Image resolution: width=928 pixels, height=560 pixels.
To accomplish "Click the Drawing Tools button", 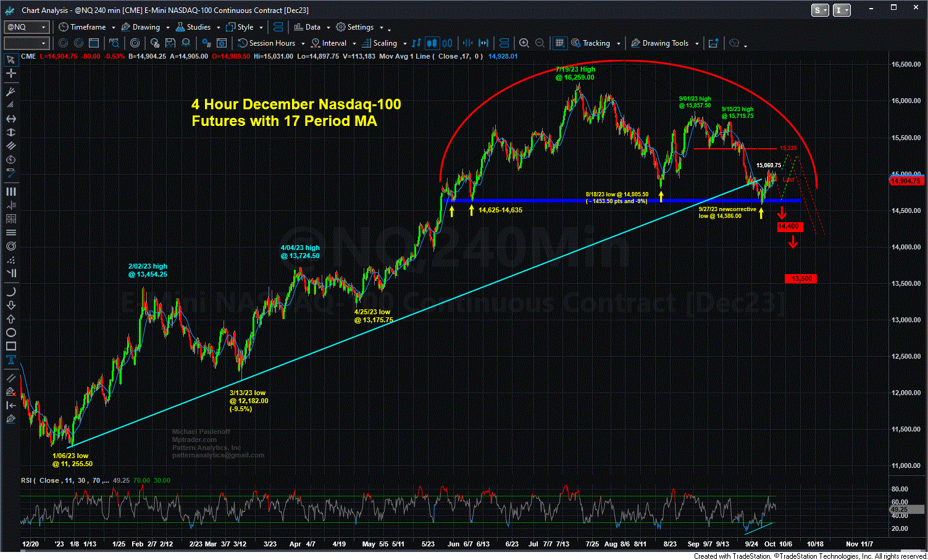I will 659,43.
